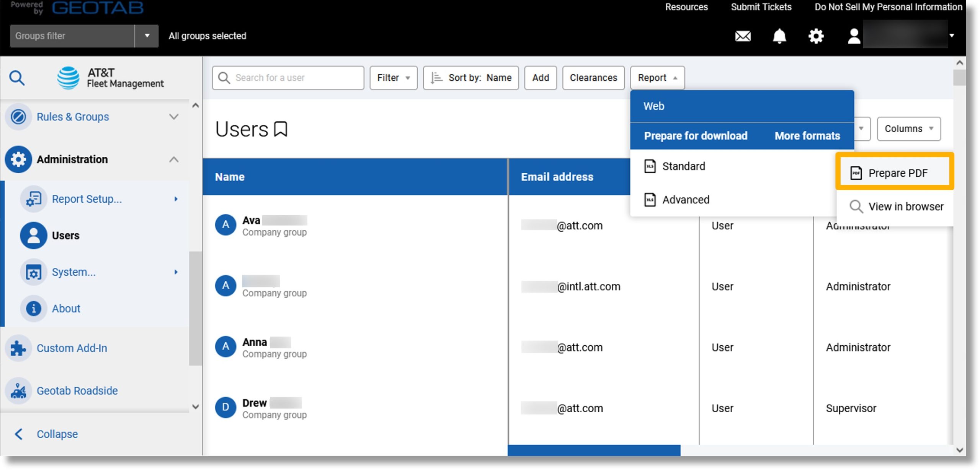Click the Administration gear icon
Screen dimensions: 980x470
coord(18,159)
